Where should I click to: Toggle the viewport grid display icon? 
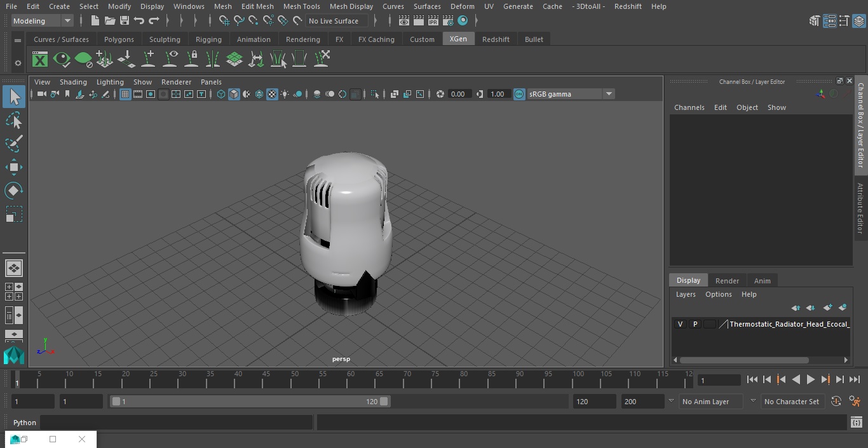[125, 94]
